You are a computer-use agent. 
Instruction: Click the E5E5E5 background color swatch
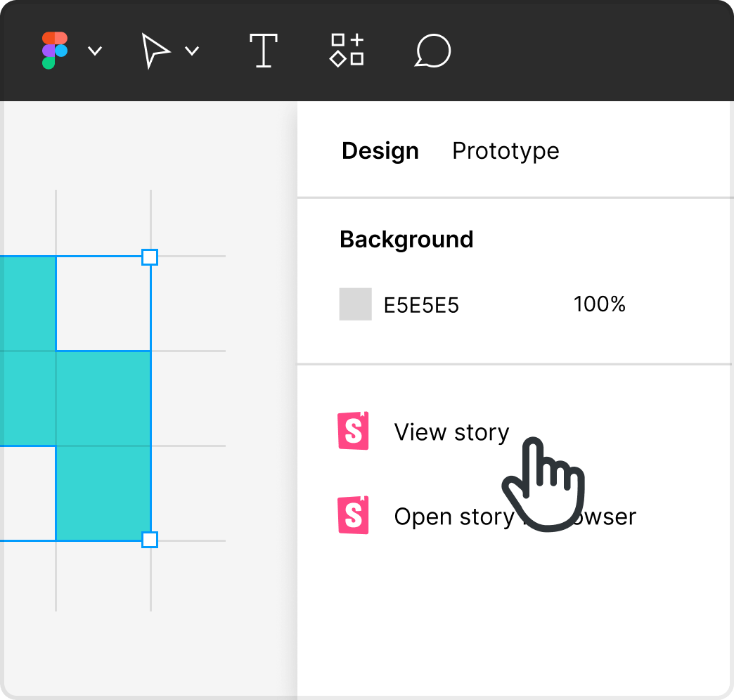[x=355, y=304]
